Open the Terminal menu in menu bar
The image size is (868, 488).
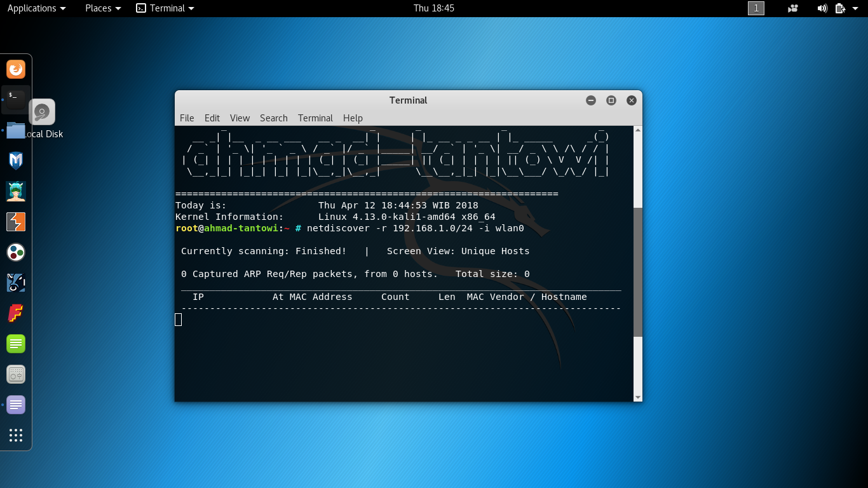315,118
